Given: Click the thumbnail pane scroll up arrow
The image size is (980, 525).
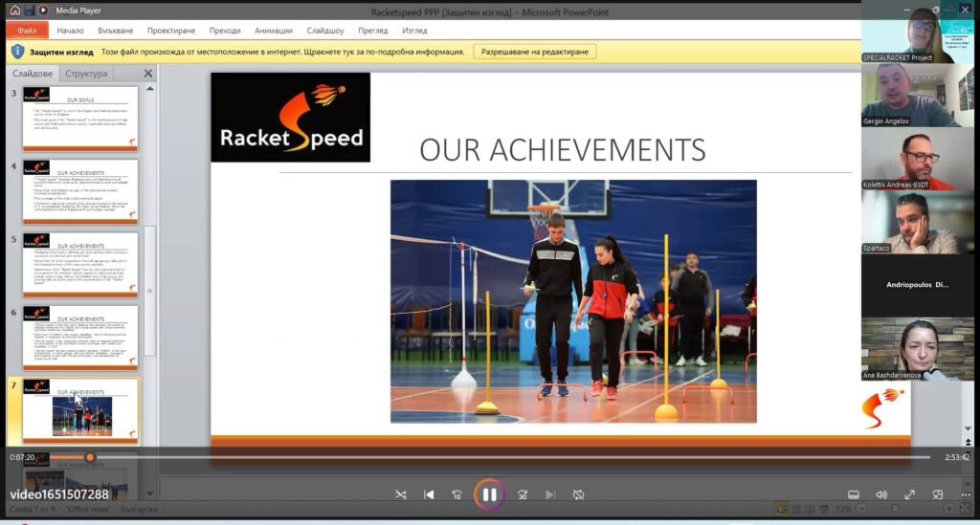Looking at the screenshot, I should [x=150, y=89].
